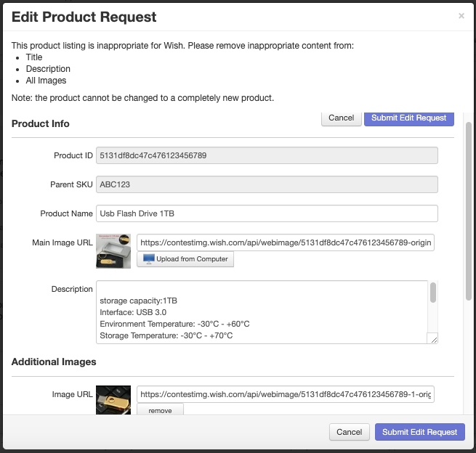Click the monitor icon on the upload button
476x453 pixels.
[x=148, y=259]
